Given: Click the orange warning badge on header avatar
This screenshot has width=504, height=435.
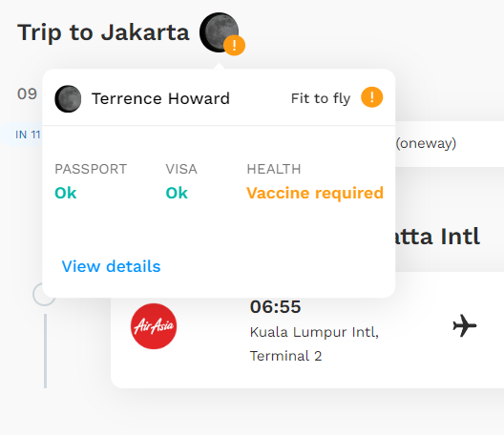Looking at the screenshot, I should coord(234,45).
